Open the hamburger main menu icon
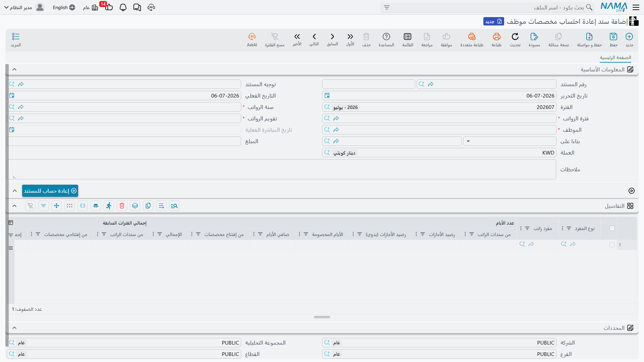Screen dimensions: 644x362 pyautogui.click(x=636, y=7)
